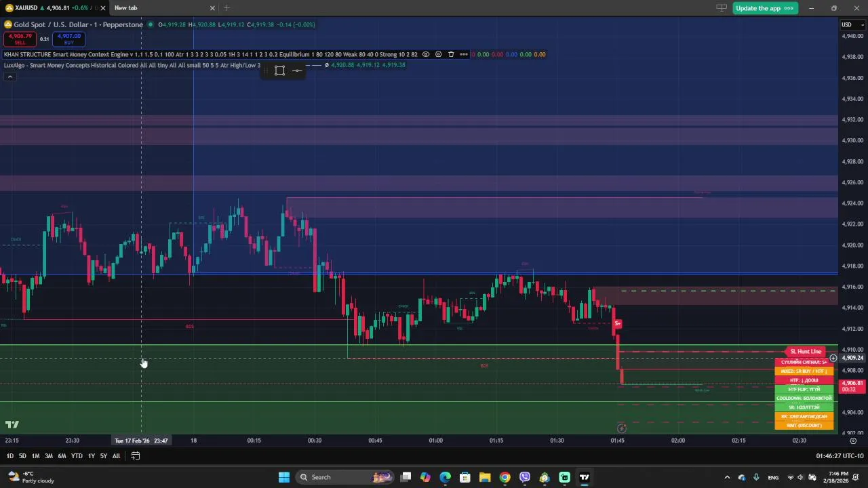Set time range to YTD
This screenshot has height=488, width=868.
(x=77, y=456)
